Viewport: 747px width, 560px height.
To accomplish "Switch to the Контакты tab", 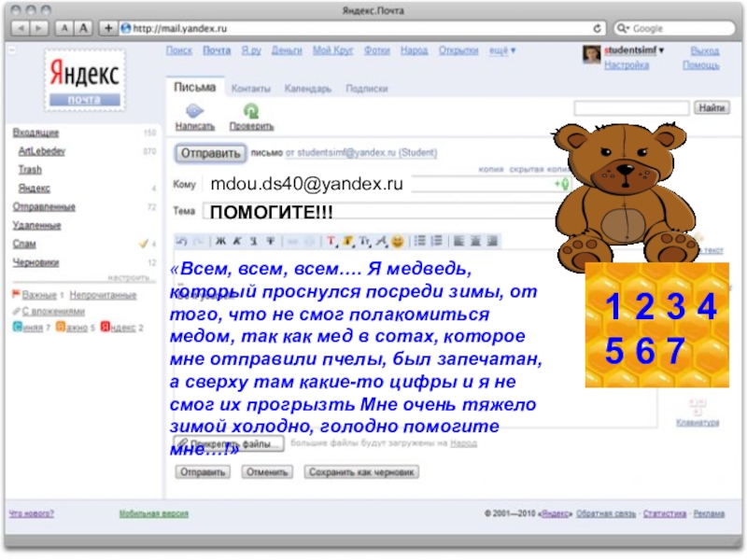I will tap(251, 89).
